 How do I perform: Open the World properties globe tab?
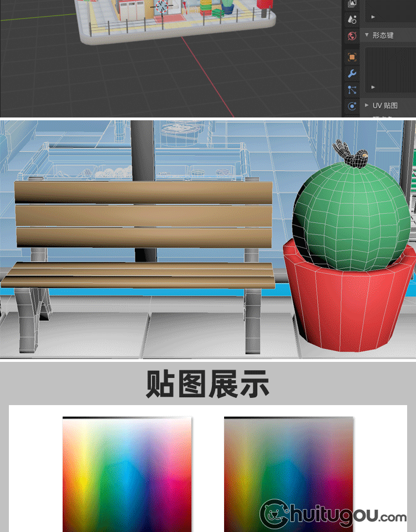(352, 35)
